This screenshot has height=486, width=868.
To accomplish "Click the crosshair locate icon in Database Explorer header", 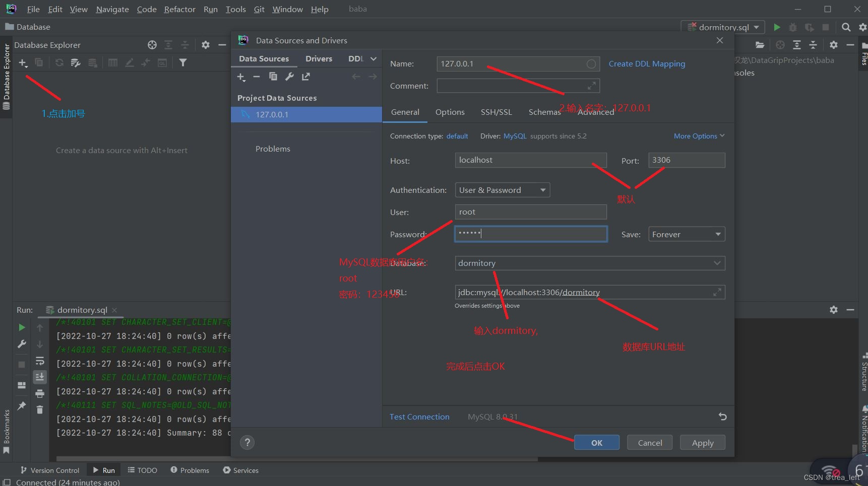I will pyautogui.click(x=152, y=45).
